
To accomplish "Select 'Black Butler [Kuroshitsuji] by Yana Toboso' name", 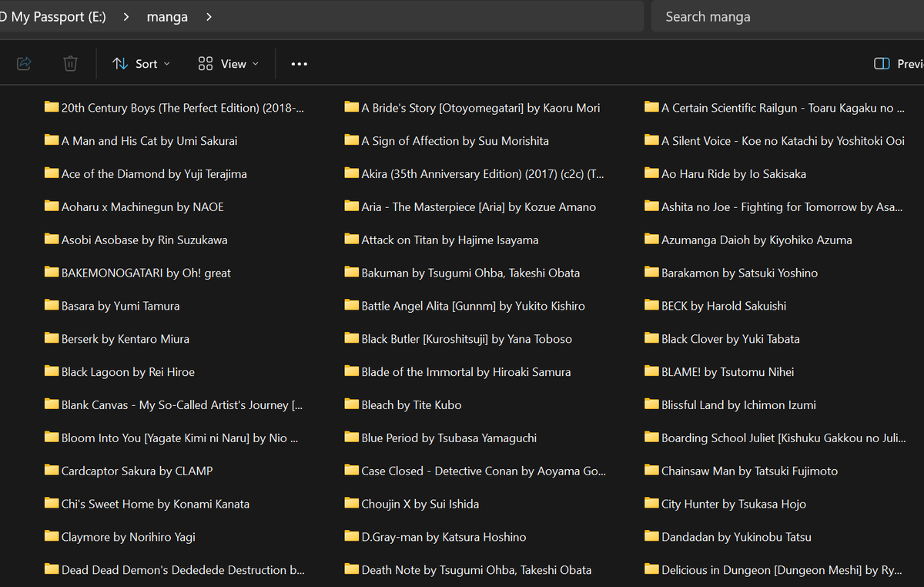I will [467, 339].
